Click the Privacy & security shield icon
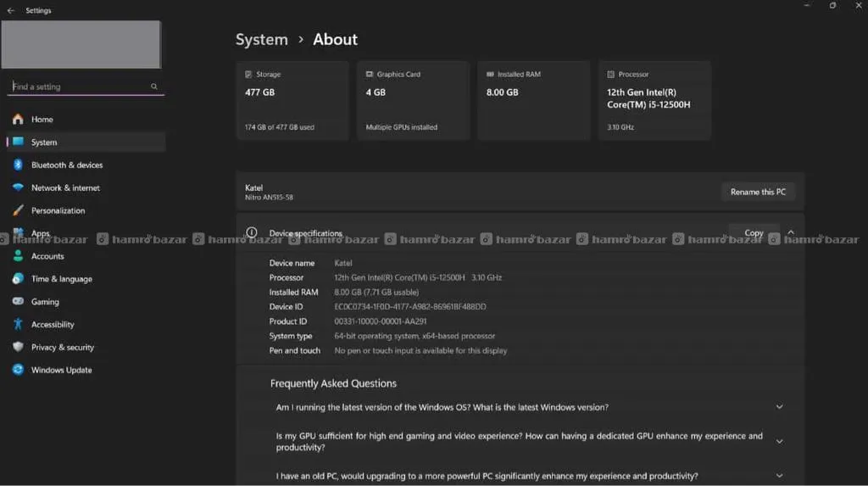 tap(18, 347)
